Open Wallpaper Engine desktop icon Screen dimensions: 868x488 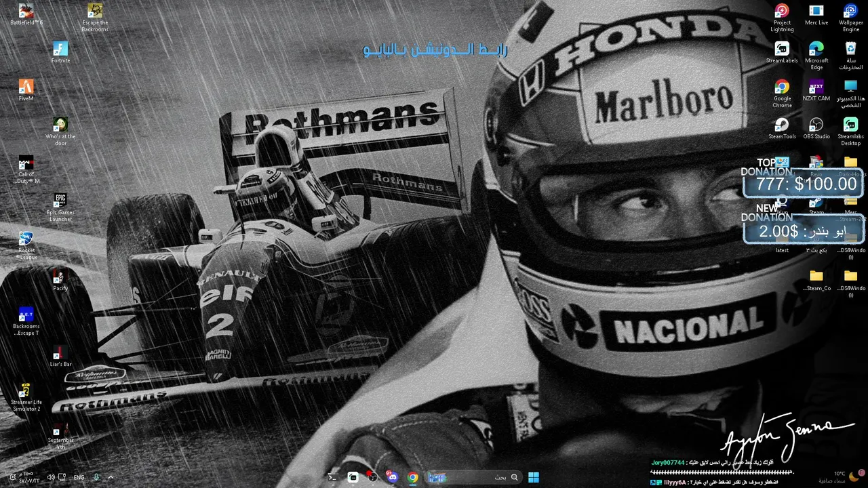tap(851, 18)
